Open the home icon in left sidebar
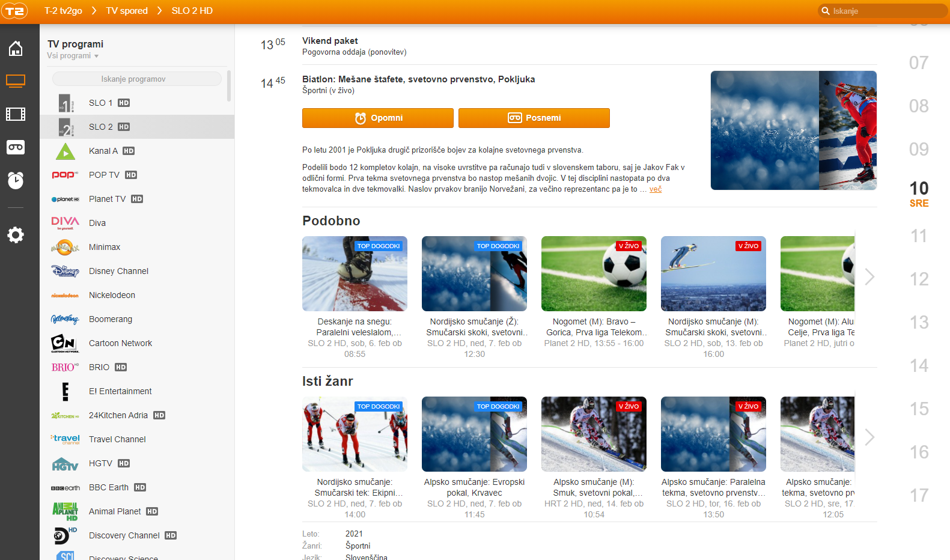This screenshot has width=950, height=560. click(16, 49)
